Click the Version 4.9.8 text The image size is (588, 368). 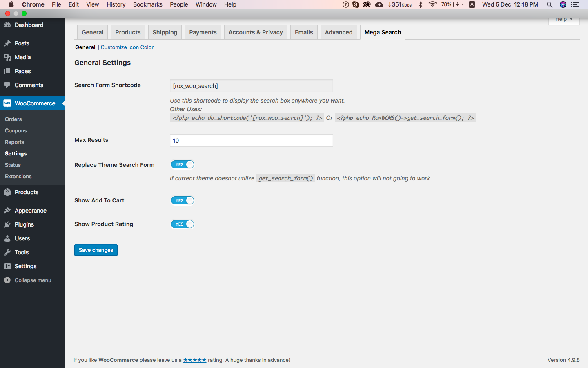(x=563, y=360)
